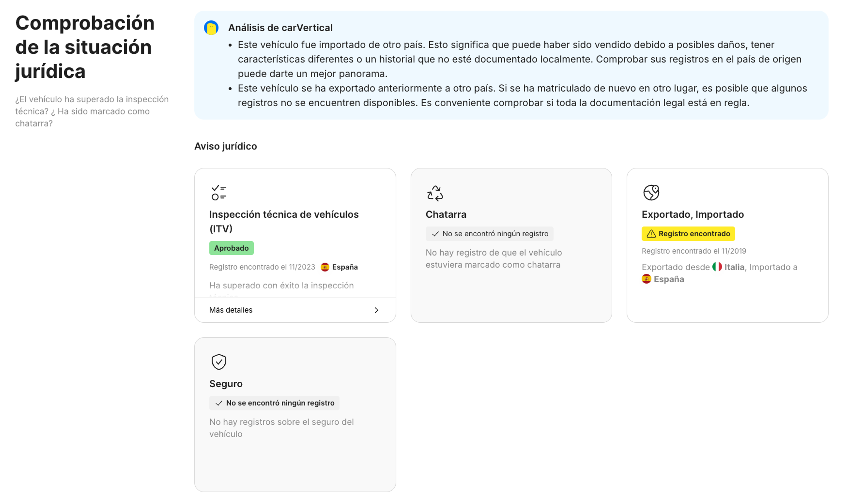Click the recycle icon on the Chatarra card
843x504 pixels.
435,193
